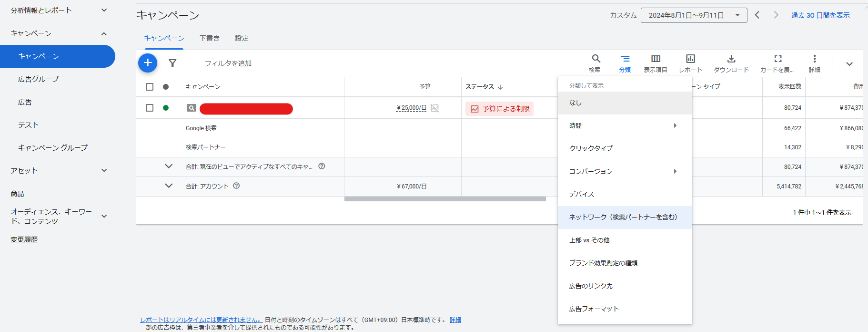Select highlighted キャンペーン sidebar item

point(58,56)
